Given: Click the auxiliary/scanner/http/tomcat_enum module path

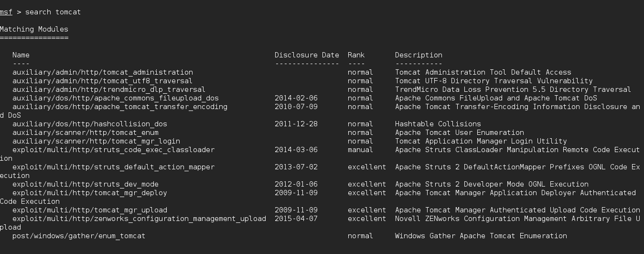Looking at the screenshot, I should [x=85, y=133].
